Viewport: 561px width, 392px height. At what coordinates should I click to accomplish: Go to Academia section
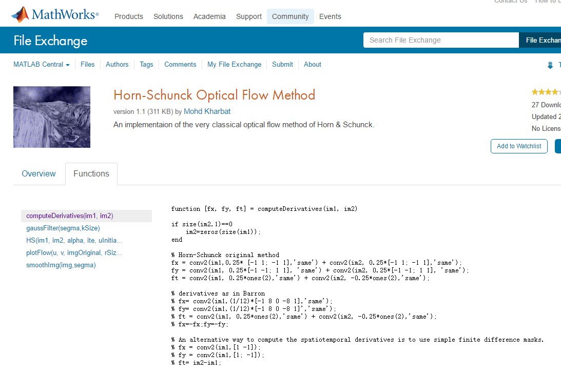coord(209,16)
